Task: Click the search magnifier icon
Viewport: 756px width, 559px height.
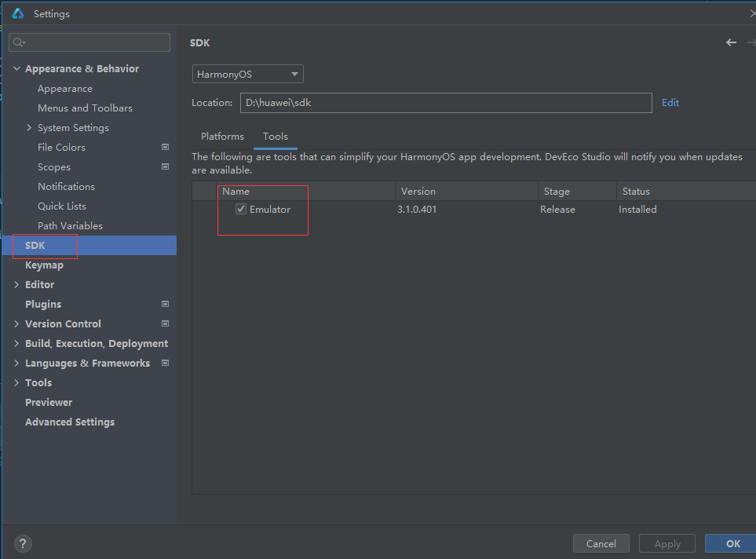Action: tap(20, 42)
